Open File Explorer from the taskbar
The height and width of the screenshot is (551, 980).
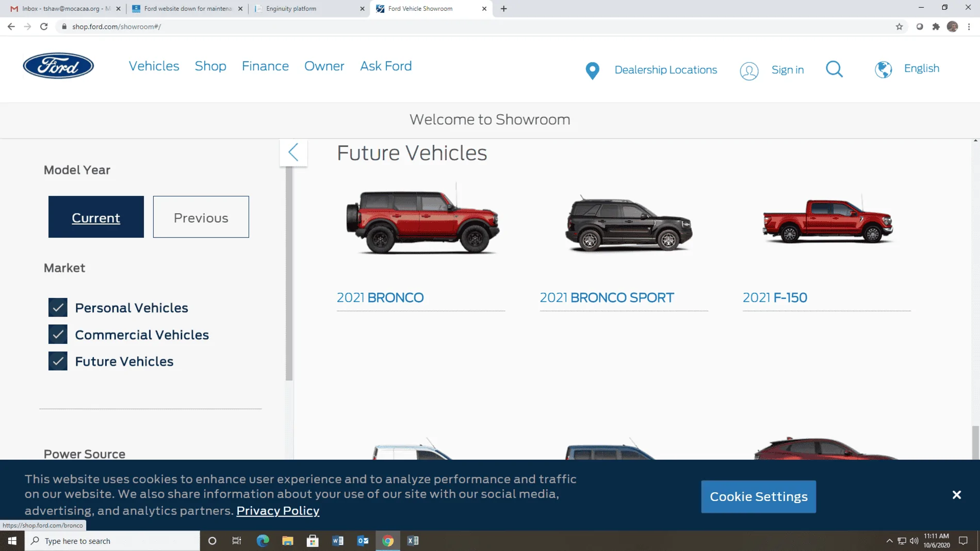tap(288, 541)
